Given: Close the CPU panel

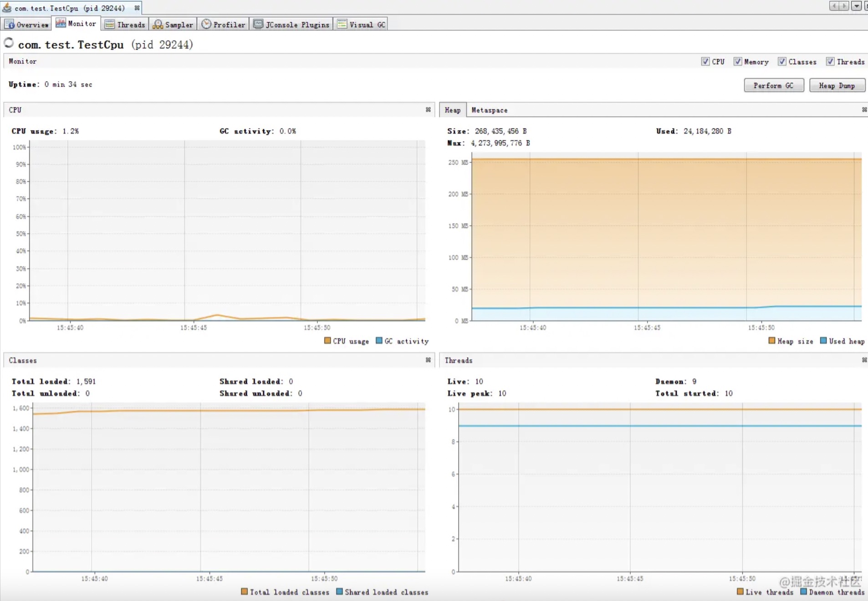Looking at the screenshot, I should pyautogui.click(x=428, y=110).
